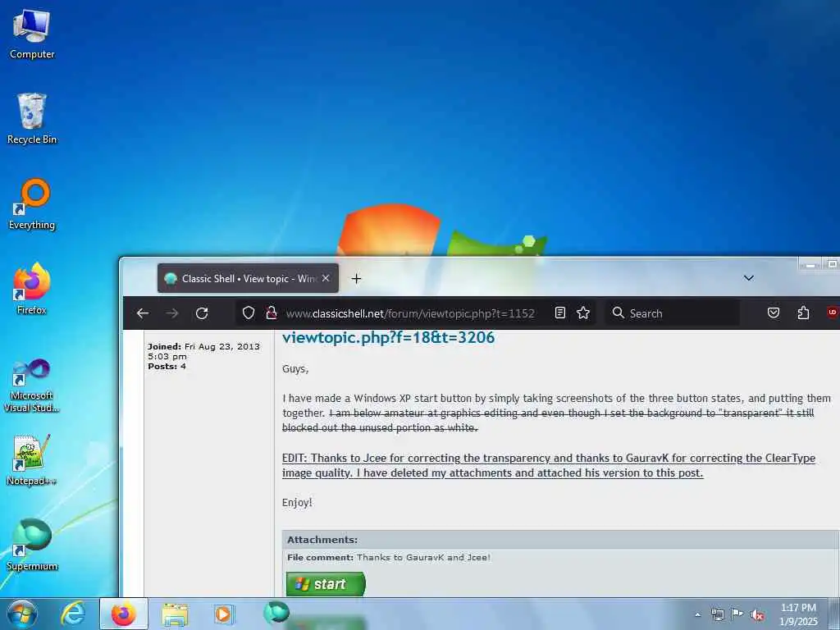Select the Classic Shell View topic tab

(x=248, y=279)
